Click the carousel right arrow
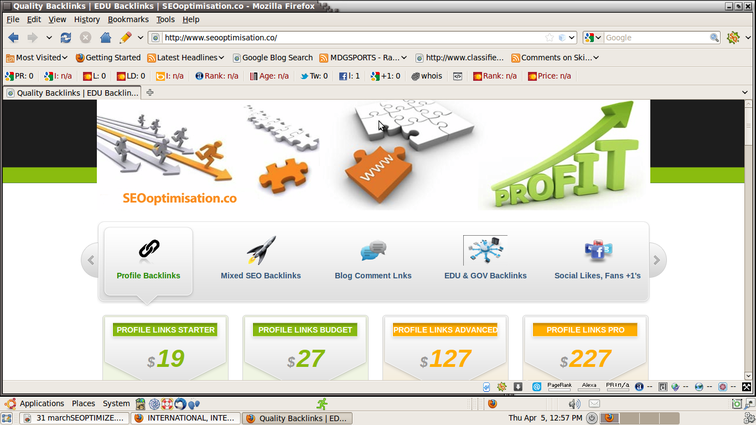This screenshot has height=425, width=756. tap(657, 261)
